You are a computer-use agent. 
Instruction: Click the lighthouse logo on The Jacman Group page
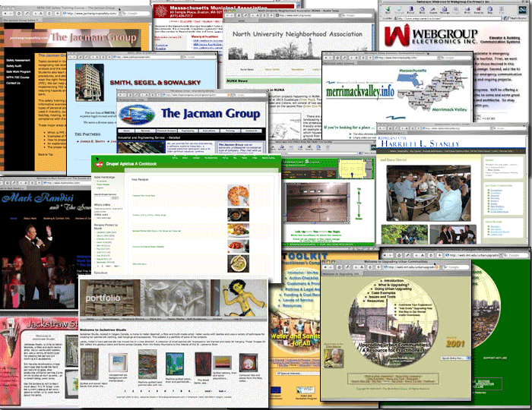(138, 115)
